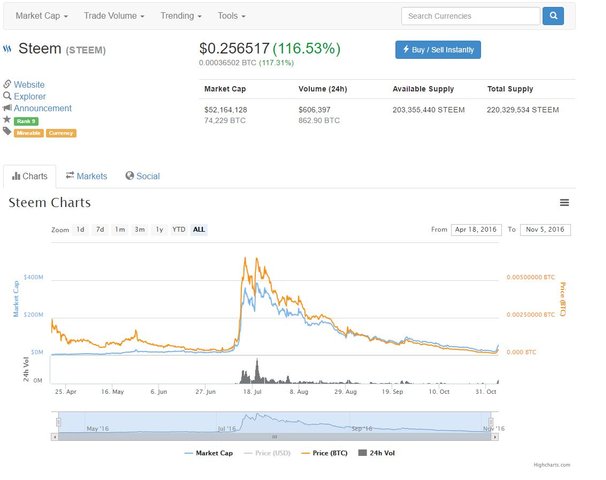Open the chart hamburger menu icon

click(x=564, y=203)
